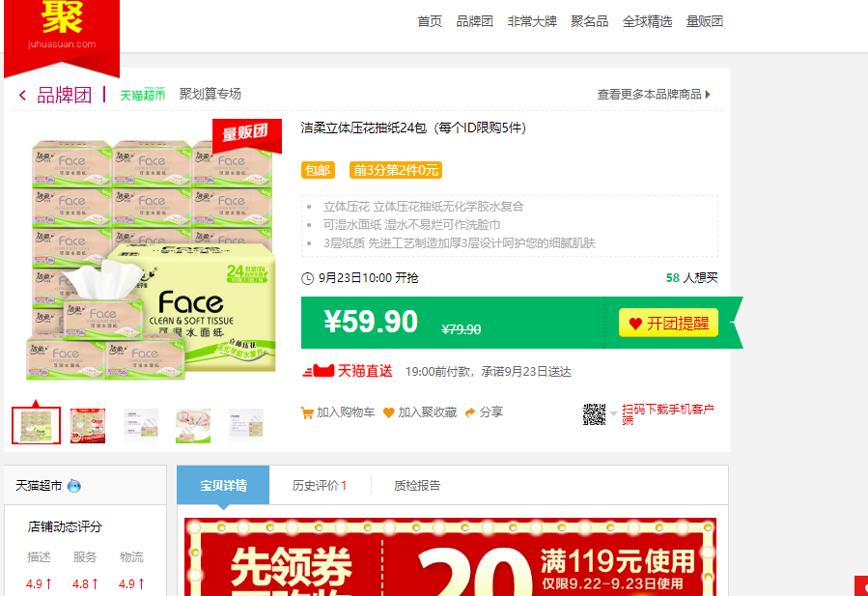Click 9月23日10:00 开抢 text

[368, 278]
